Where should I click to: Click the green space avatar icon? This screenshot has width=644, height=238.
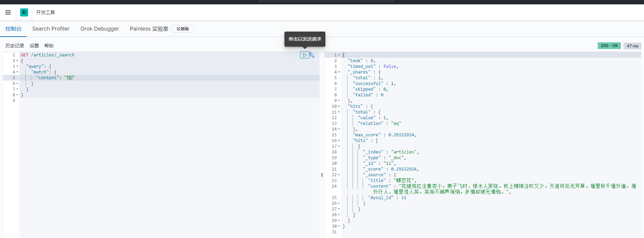(24, 12)
